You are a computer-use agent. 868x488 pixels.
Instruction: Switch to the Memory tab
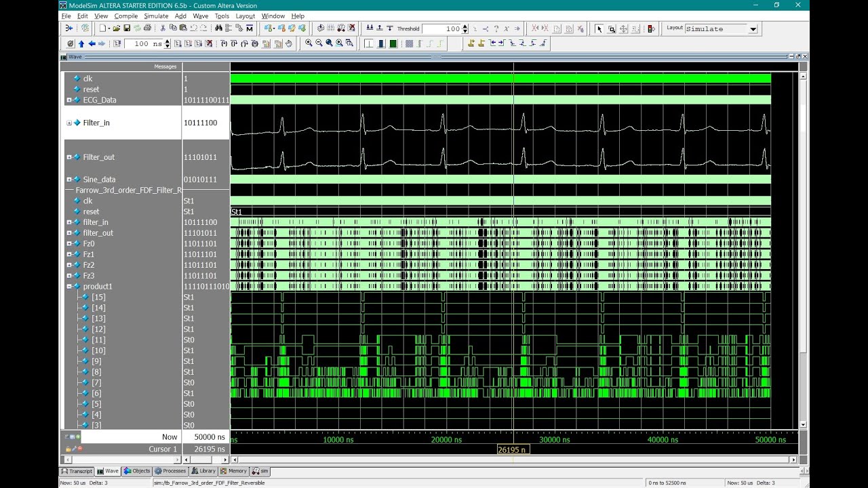click(233, 471)
